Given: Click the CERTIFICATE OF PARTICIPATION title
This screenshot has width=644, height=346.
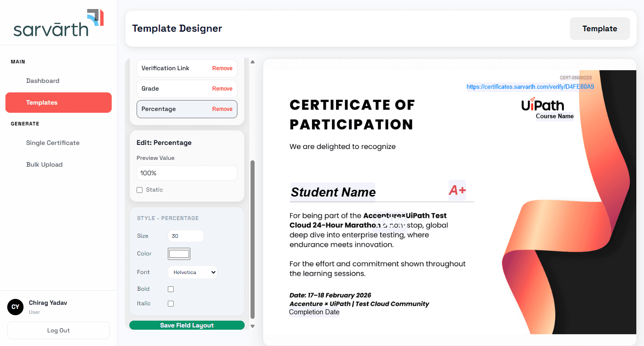Looking at the screenshot, I should tap(352, 115).
